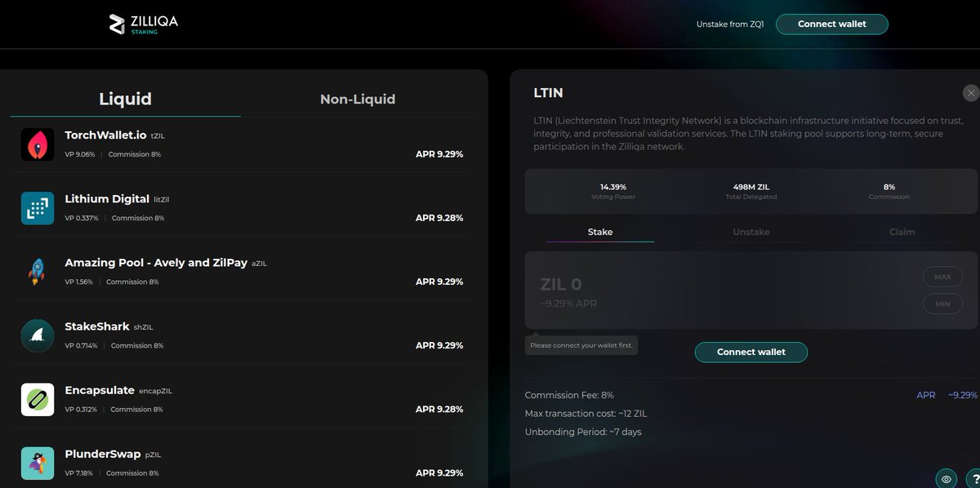The height and width of the screenshot is (488, 980).
Task: Click StakeShark APR 9.29% value
Action: coord(439,345)
